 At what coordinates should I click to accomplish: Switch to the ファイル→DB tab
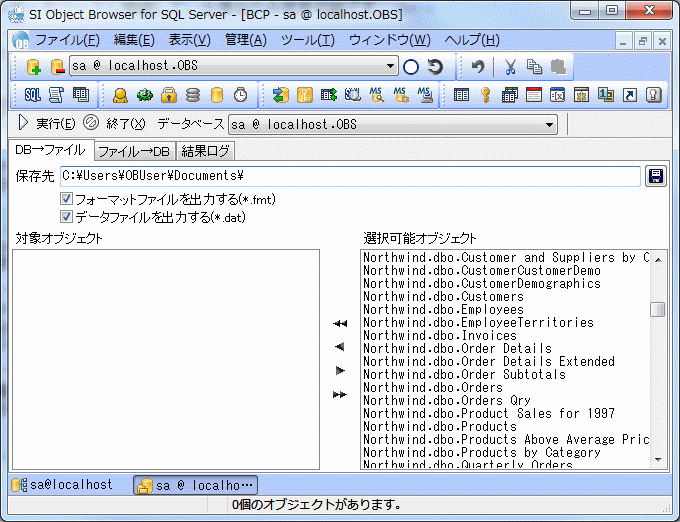tap(134, 151)
